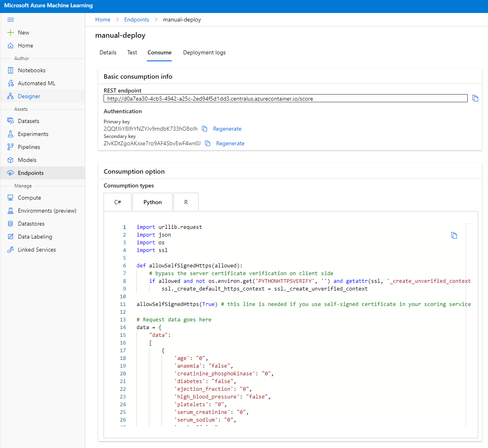Copy the primary key value

pyautogui.click(x=205, y=129)
